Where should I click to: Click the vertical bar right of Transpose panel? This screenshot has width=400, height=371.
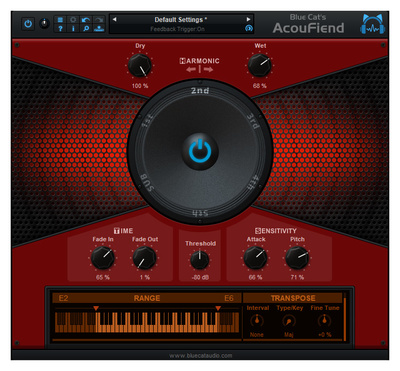[x=345, y=318]
